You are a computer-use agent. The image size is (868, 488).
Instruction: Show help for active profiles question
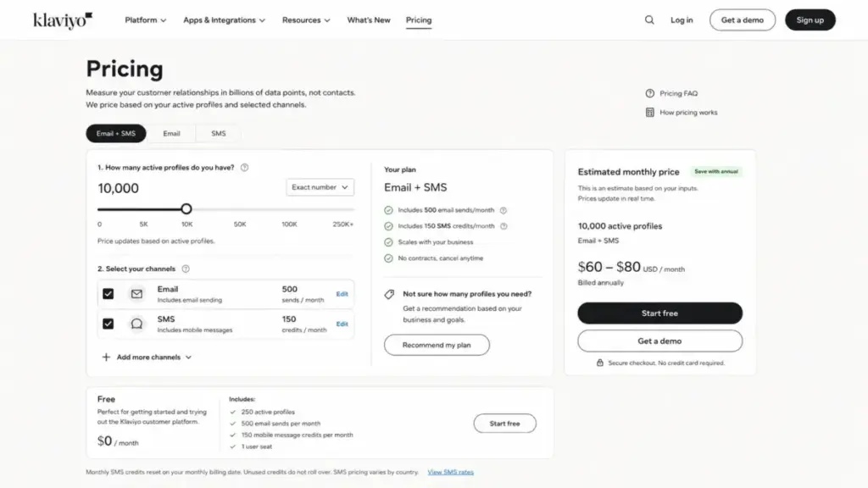click(244, 168)
